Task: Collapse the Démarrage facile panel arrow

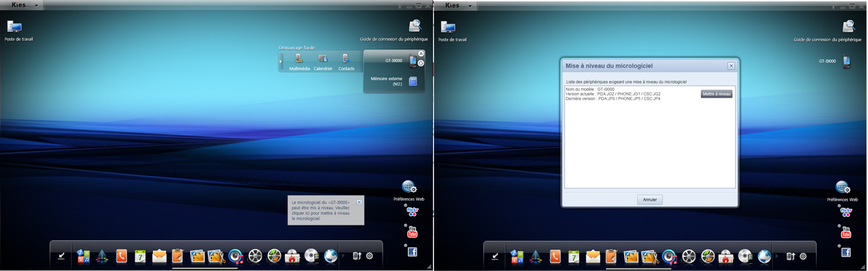Action: (281, 62)
